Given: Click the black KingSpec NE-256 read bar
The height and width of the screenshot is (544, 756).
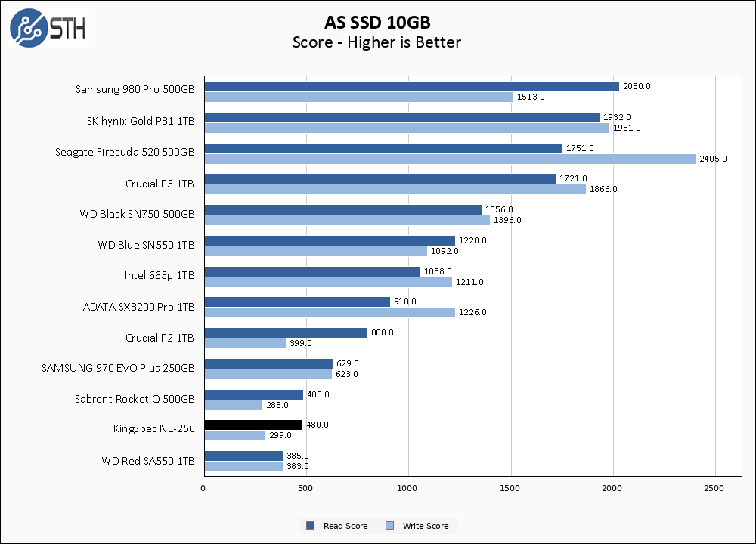Looking at the screenshot, I should (253, 425).
